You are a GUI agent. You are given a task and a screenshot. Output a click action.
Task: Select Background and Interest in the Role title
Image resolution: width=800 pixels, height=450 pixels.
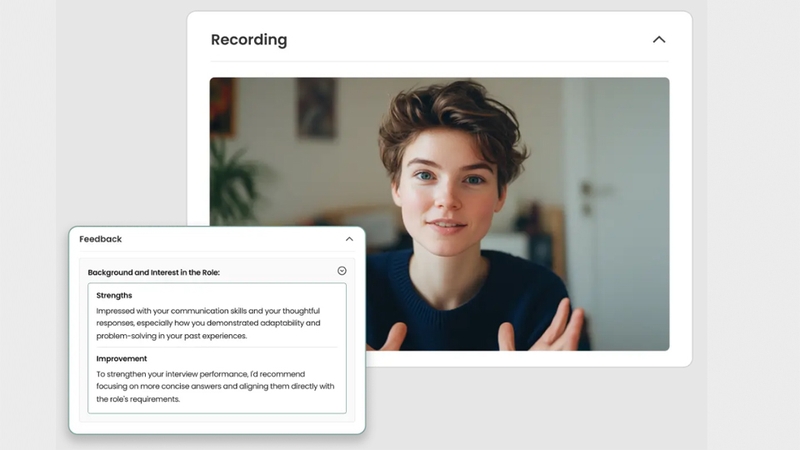pyautogui.click(x=154, y=272)
